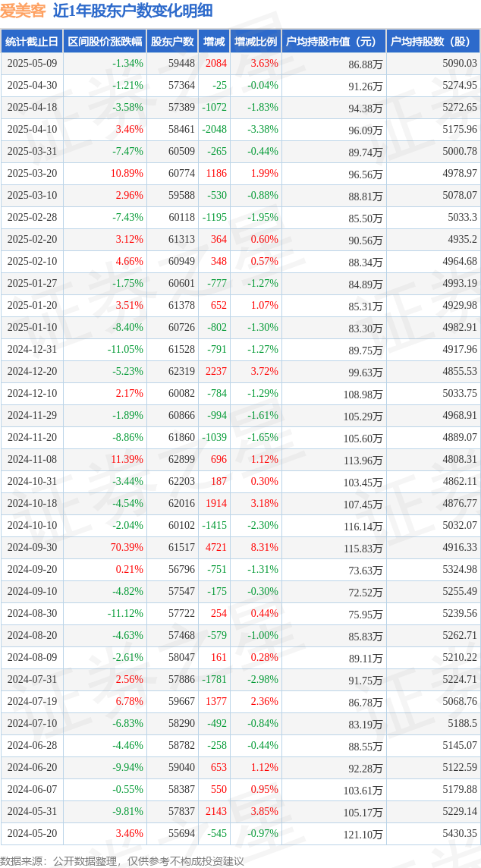Click the 增减比例 column header
Viewport: 481px width, 868px height.
click(x=256, y=42)
